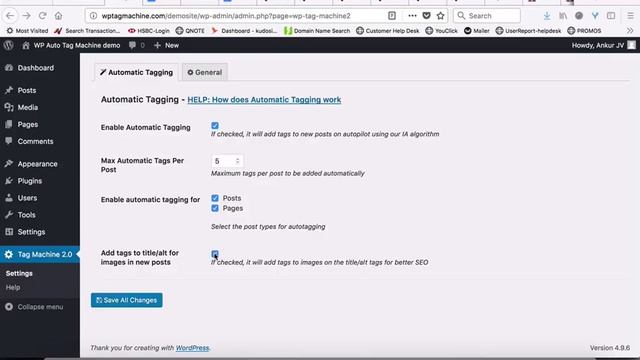Open WP Auto Tag Machine demo site link
The height and width of the screenshot is (360, 640).
point(71,45)
